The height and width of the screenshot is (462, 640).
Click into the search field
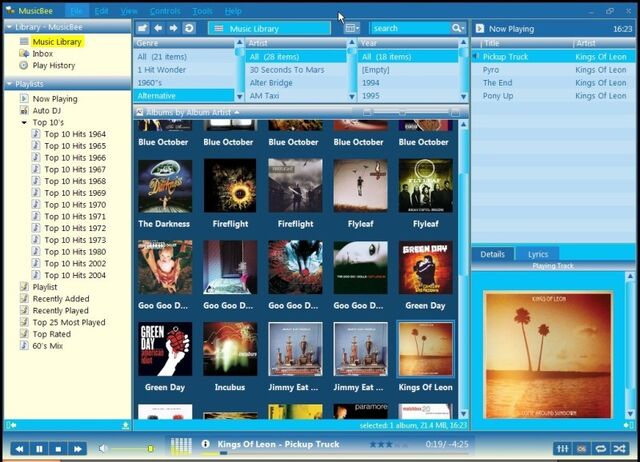[409, 28]
